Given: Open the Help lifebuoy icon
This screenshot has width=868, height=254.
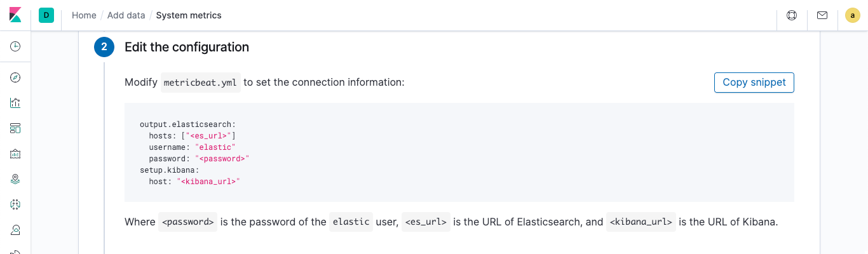Looking at the screenshot, I should (x=792, y=15).
